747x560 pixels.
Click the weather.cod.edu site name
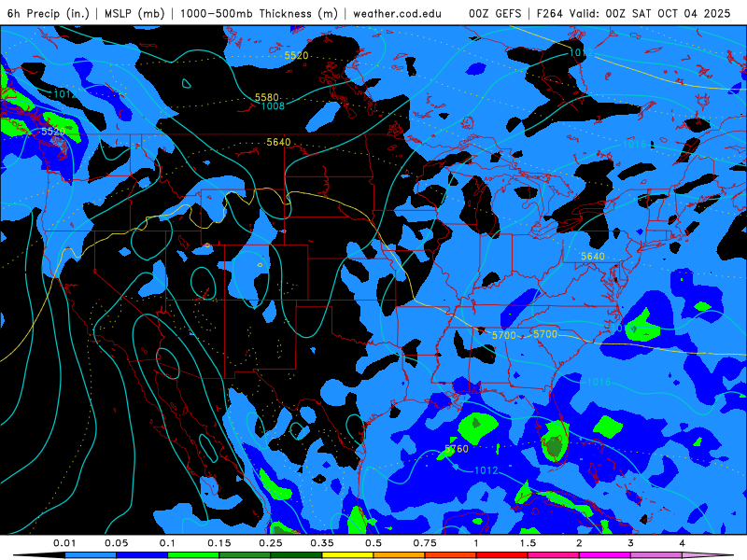[x=397, y=14]
